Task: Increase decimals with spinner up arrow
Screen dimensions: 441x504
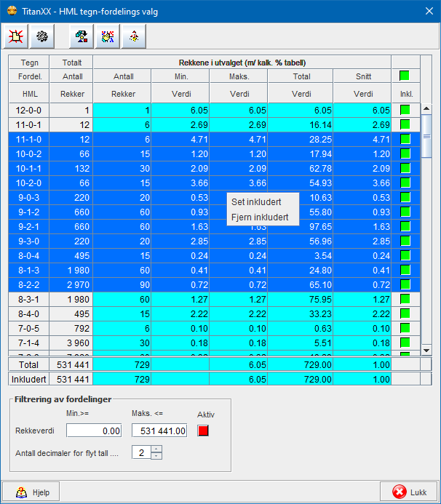Action: tap(156, 449)
